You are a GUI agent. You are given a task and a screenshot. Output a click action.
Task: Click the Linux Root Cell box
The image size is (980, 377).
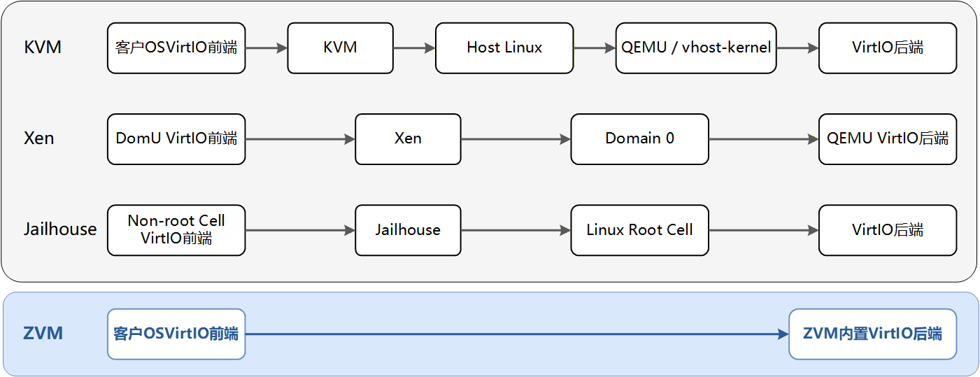pyautogui.click(x=639, y=230)
